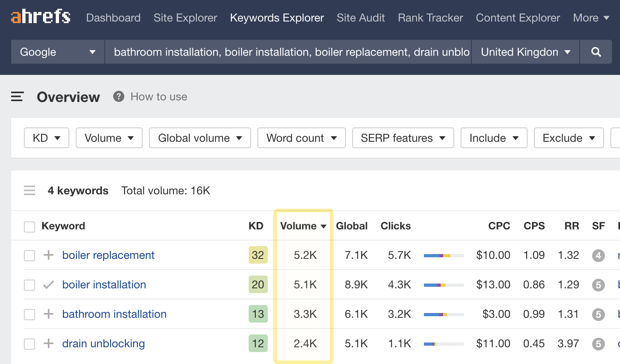
Task: Click the hamburger menu icon beside Overview
Action: (x=17, y=96)
